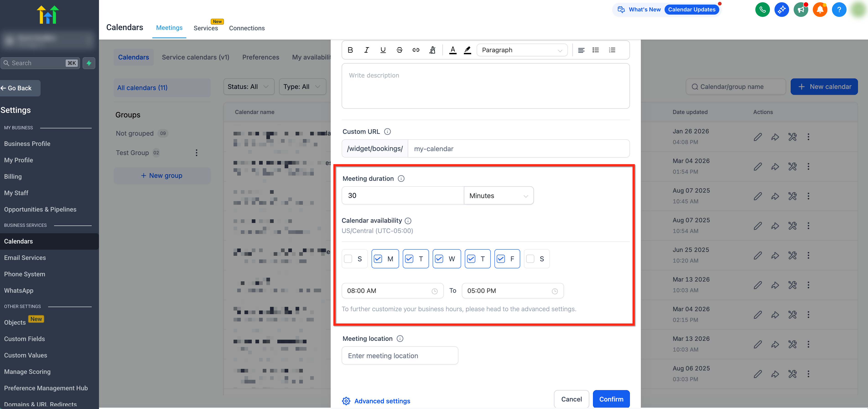Image resolution: width=868 pixels, height=409 pixels.
Task: Click Custom URL info icon
Action: tap(387, 132)
